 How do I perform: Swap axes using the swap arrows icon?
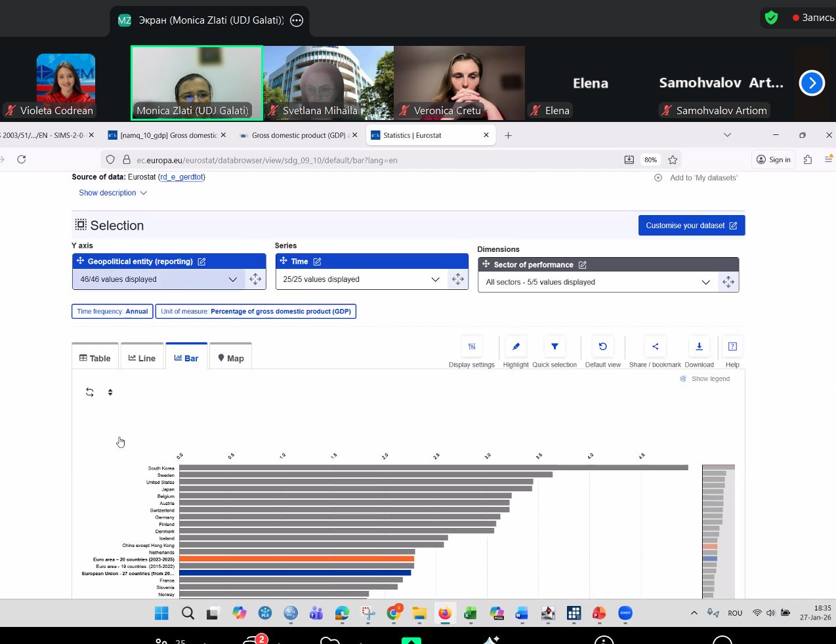point(90,392)
